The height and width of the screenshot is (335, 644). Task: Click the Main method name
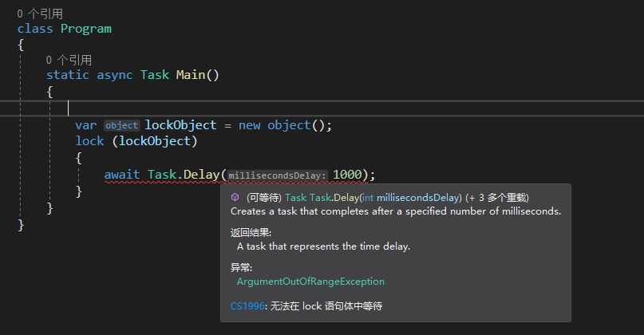point(190,75)
